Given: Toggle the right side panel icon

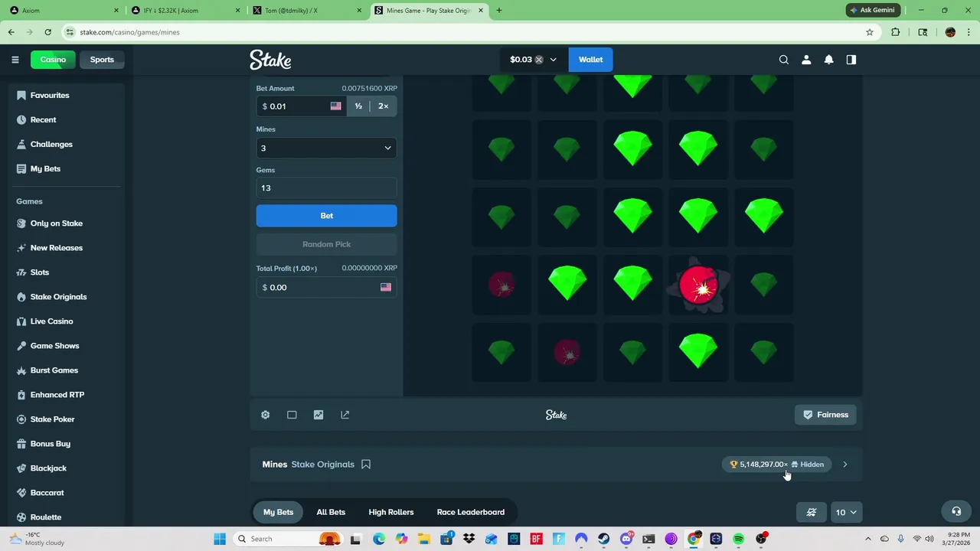Looking at the screenshot, I should coord(851,60).
